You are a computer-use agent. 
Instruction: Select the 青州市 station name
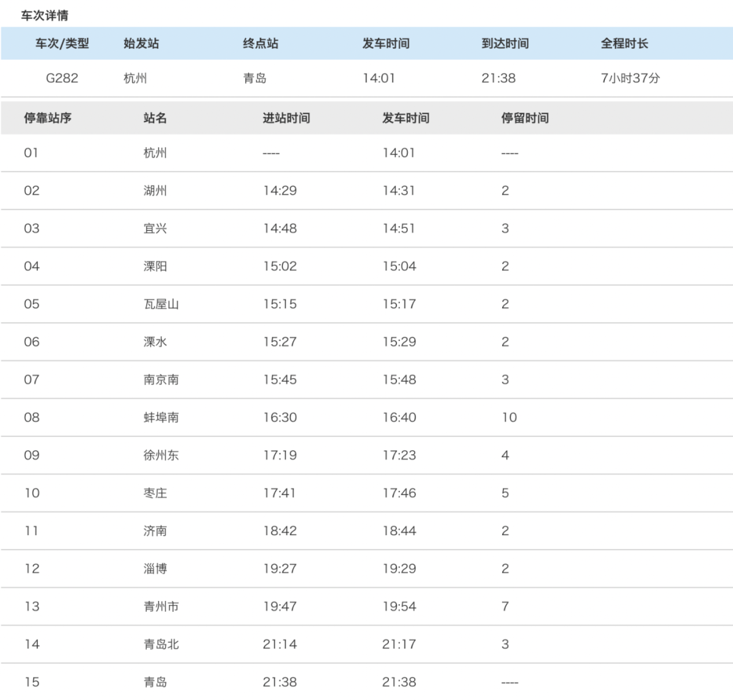click(x=161, y=606)
